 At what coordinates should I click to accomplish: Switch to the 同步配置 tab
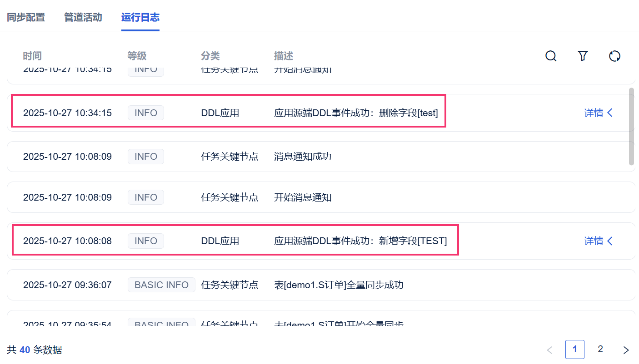[x=26, y=18]
